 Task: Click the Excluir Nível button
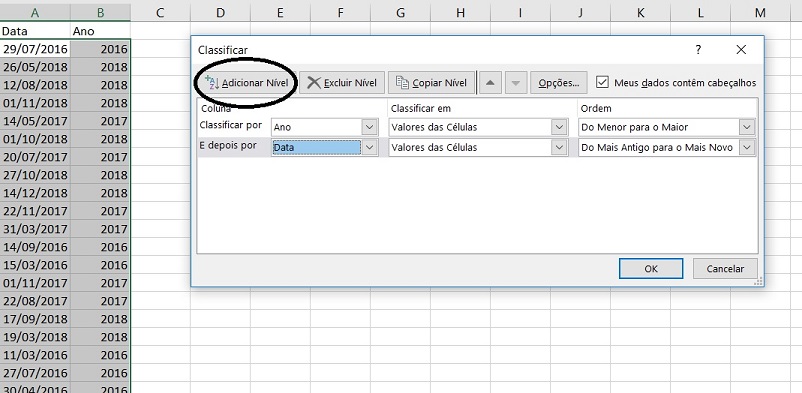(x=342, y=82)
